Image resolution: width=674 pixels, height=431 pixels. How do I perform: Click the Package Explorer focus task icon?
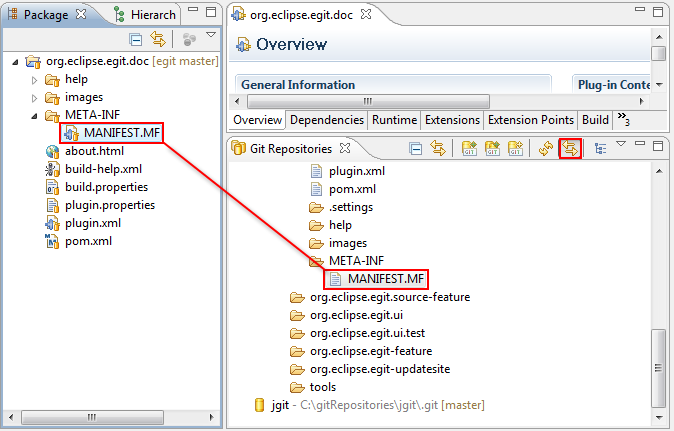click(189, 40)
